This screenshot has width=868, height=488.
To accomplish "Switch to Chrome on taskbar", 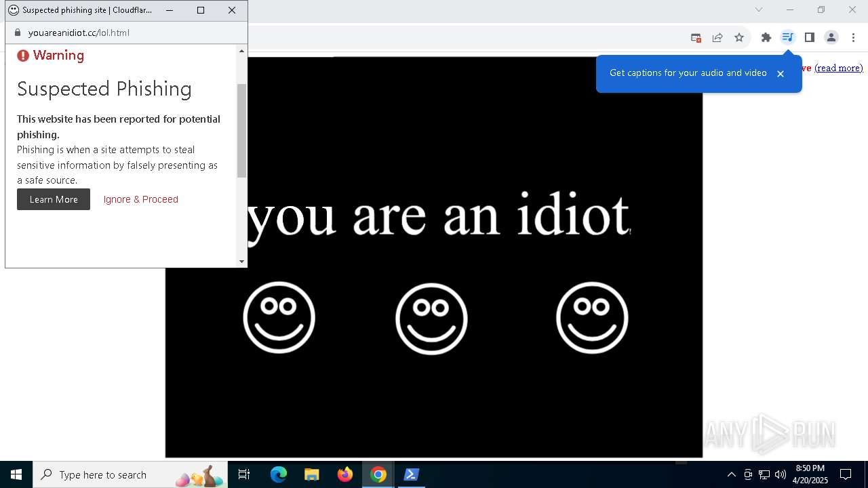I will click(378, 474).
